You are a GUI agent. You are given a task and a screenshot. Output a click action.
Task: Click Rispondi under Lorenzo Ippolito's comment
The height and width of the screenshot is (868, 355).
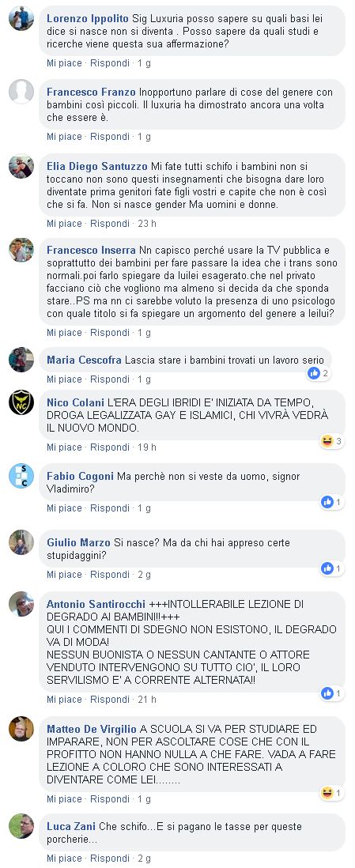tap(110, 63)
